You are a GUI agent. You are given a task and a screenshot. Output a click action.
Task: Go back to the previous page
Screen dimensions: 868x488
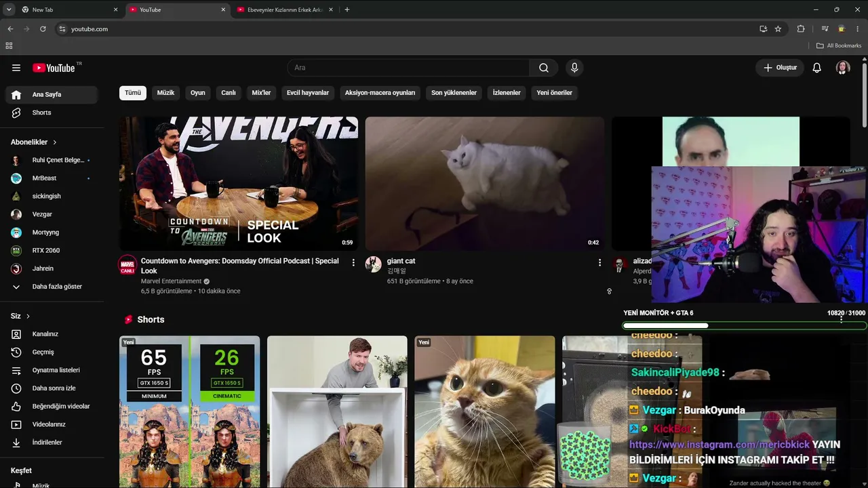click(10, 29)
